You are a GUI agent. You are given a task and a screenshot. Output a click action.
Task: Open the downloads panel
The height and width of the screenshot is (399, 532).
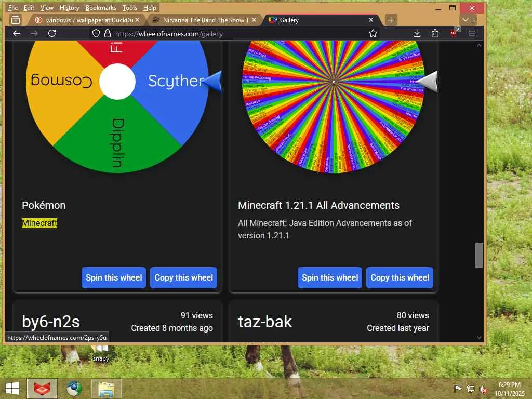417,33
